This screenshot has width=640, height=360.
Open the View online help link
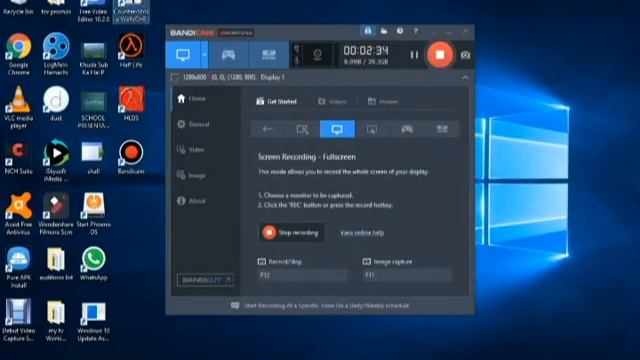point(362,233)
